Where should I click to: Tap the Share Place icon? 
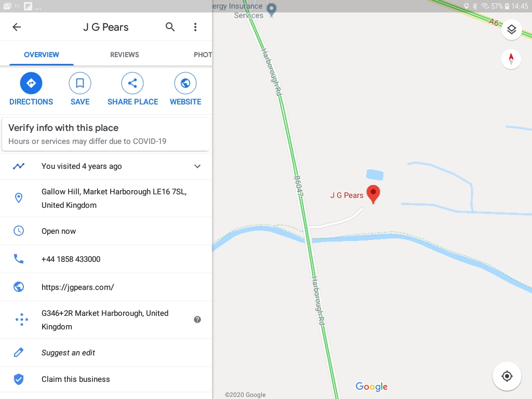132,83
